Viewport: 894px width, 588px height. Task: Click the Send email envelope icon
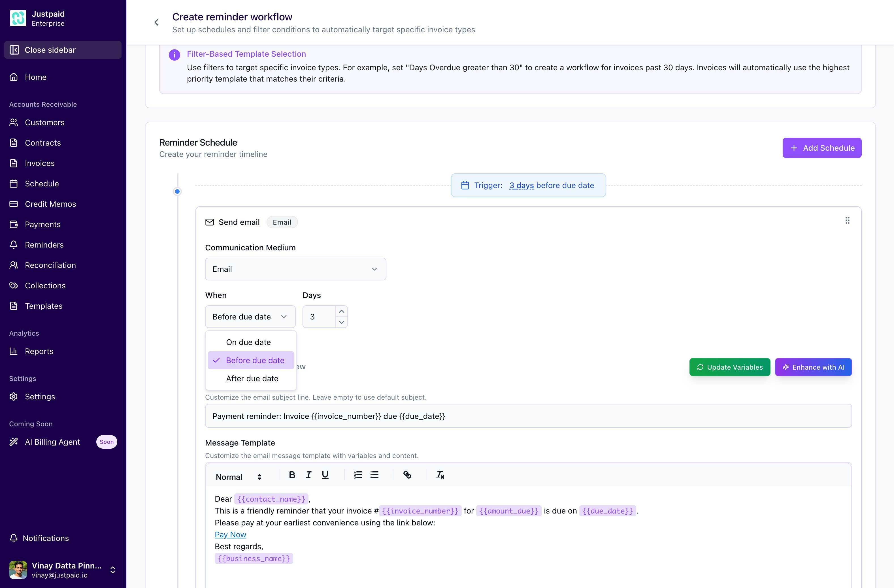tap(209, 221)
